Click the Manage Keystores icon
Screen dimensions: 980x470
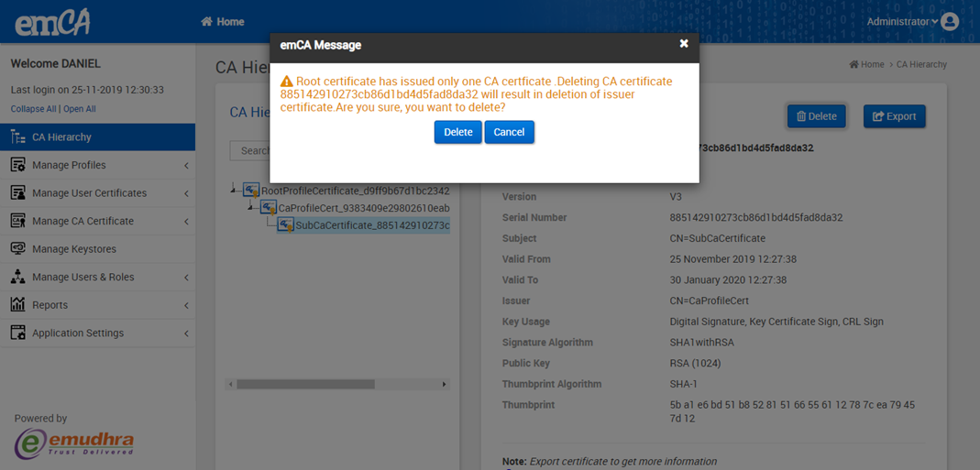coord(17,249)
